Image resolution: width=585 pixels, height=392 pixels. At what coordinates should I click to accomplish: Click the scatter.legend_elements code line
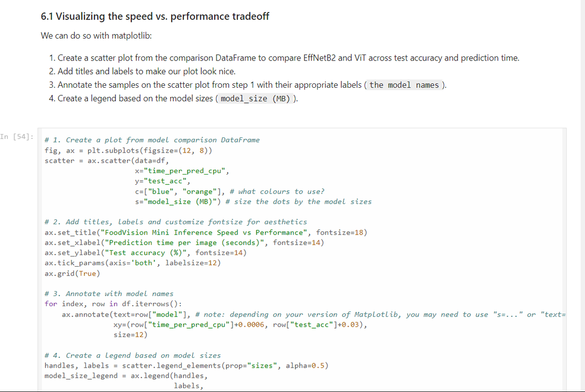coord(186,366)
